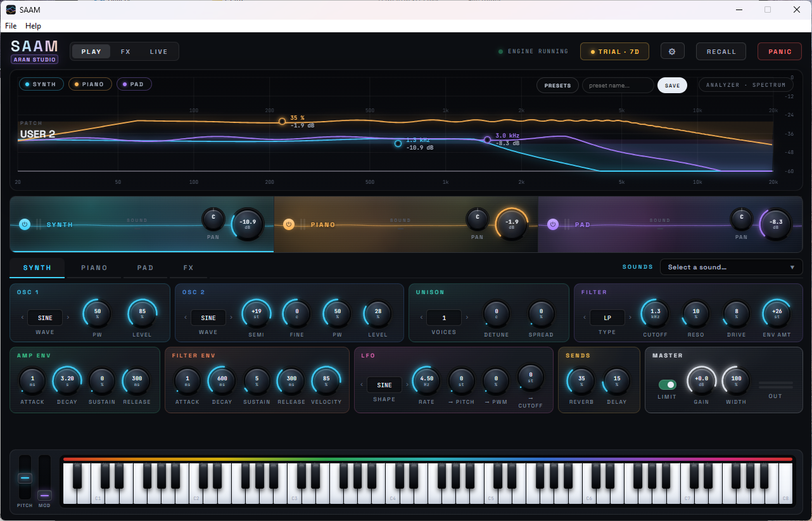Select next OSC 2 waveform arrow
Viewport: 812px width, 521px height.
coord(231,318)
